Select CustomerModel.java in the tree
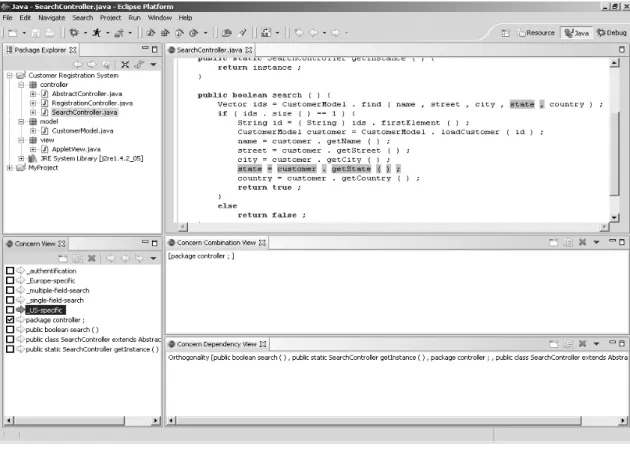630x449 pixels. click(x=82, y=131)
